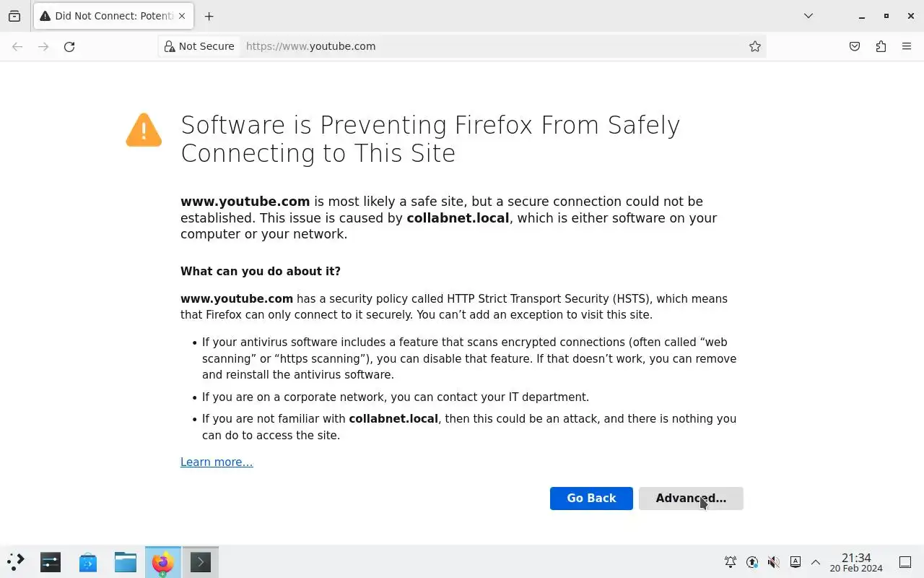The height and width of the screenshot is (578, 924).
Task: Open the Firefox hamburger application menu
Action: point(907,46)
